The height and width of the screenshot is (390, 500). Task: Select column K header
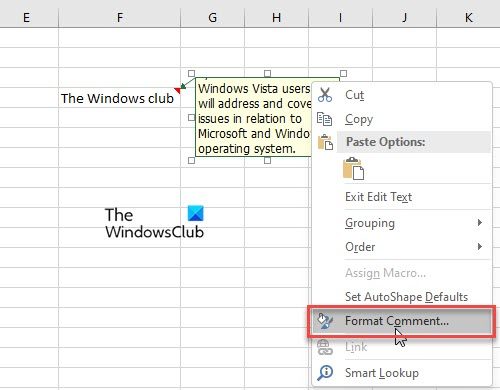pos(468,17)
